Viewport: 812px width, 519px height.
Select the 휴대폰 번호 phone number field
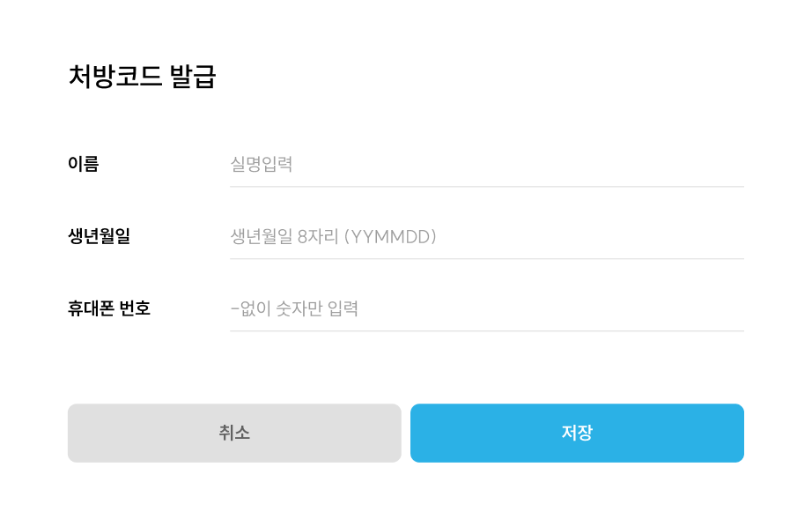(x=484, y=308)
